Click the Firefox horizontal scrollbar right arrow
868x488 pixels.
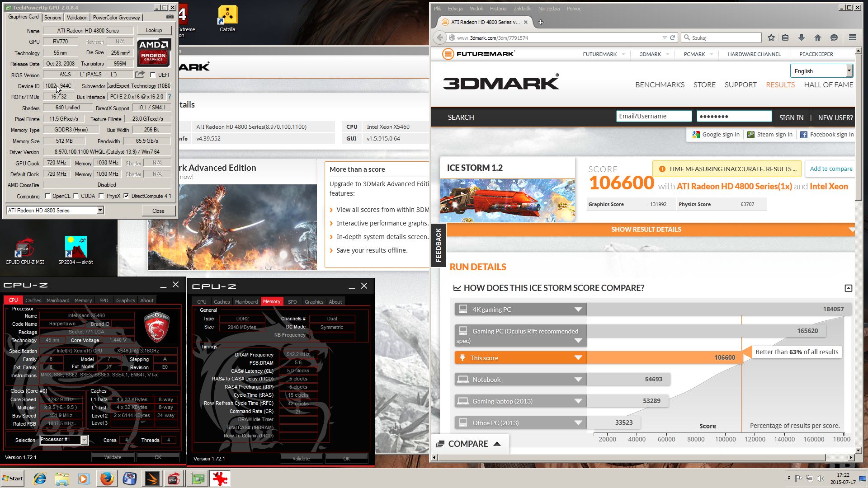pyautogui.click(x=851, y=458)
